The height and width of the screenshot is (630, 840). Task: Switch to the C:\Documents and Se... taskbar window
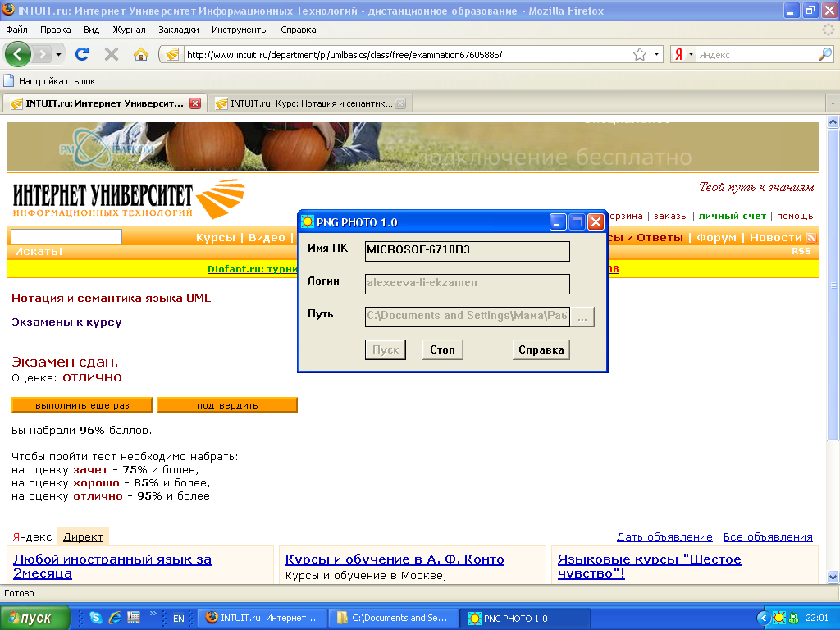(x=393, y=619)
